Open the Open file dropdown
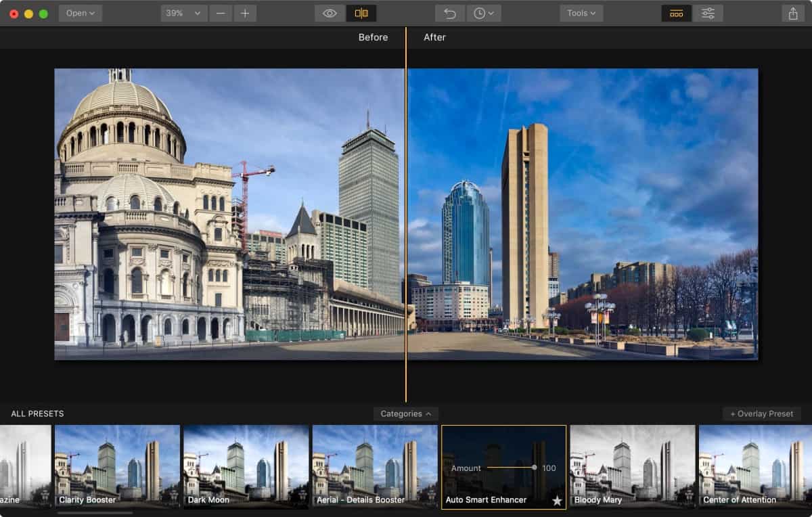The height and width of the screenshot is (517, 812). pos(81,13)
